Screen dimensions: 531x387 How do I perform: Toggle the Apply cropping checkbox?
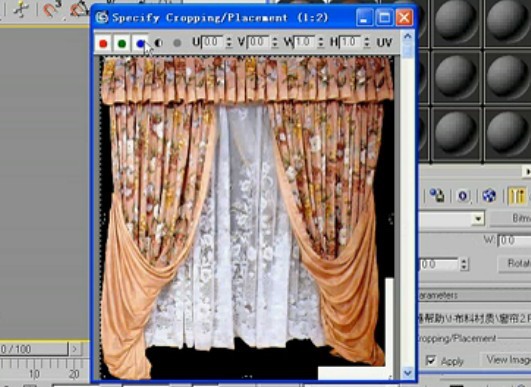tap(431, 360)
